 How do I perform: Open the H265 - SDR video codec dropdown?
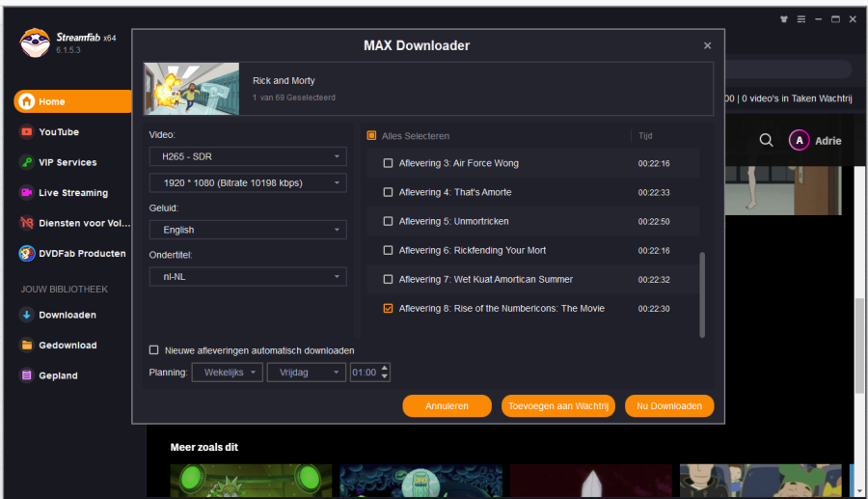tap(248, 156)
